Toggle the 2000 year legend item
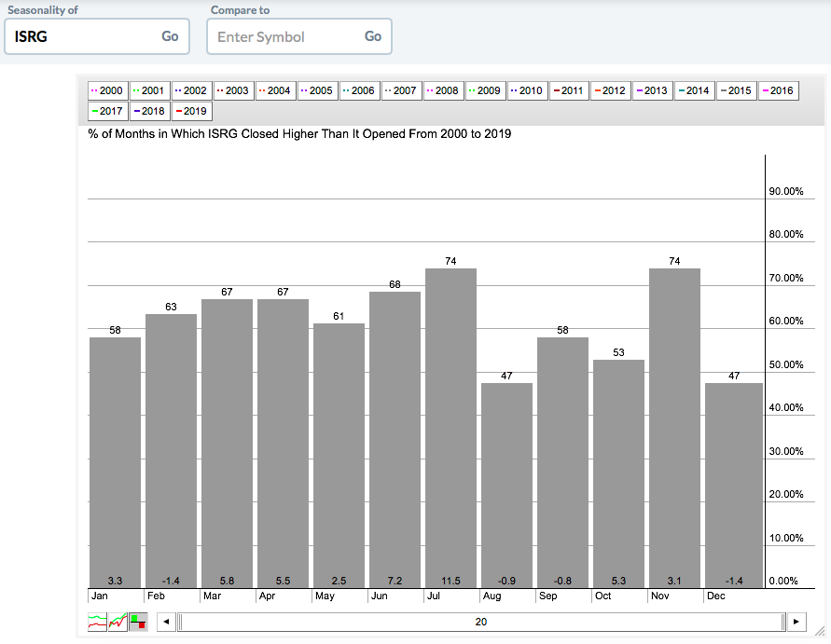 coord(107,90)
